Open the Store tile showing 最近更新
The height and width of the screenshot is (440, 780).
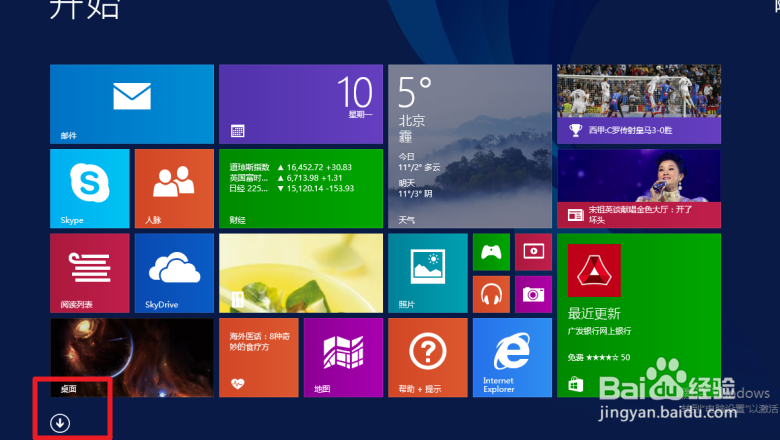click(x=639, y=315)
